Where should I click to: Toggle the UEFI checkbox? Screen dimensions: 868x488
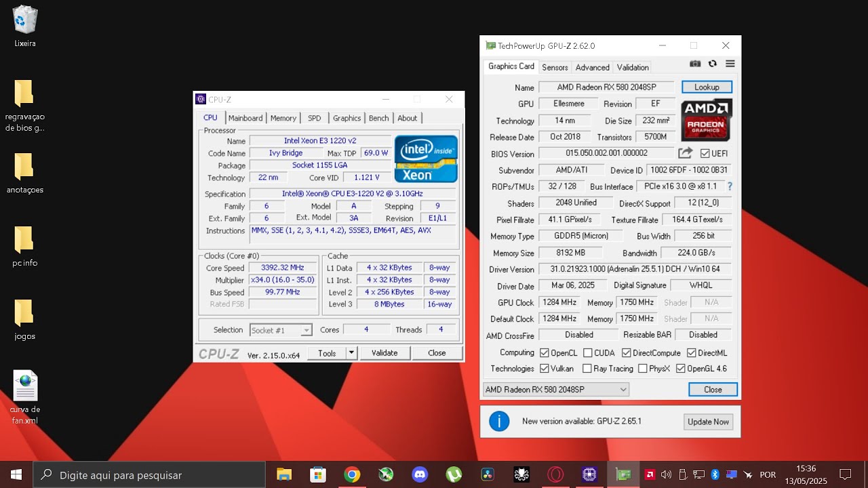(705, 154)
